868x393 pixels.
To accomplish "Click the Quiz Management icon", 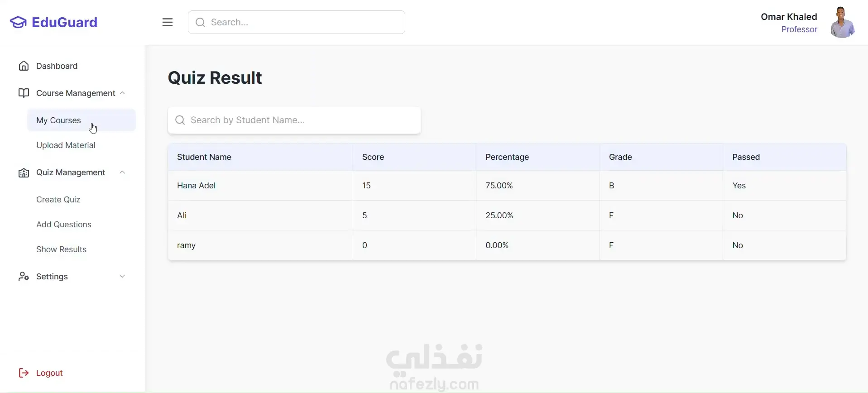I will pyautogui.click(x=24, y=173).
